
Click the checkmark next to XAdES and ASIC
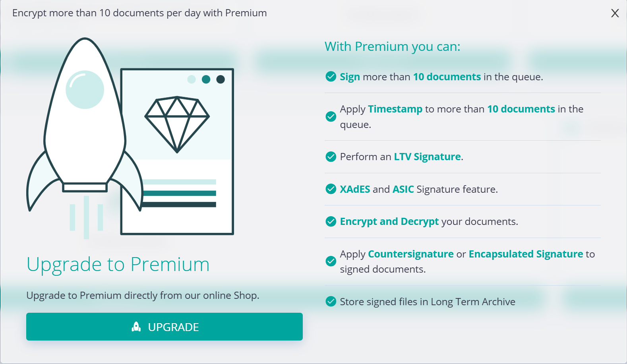331,189
